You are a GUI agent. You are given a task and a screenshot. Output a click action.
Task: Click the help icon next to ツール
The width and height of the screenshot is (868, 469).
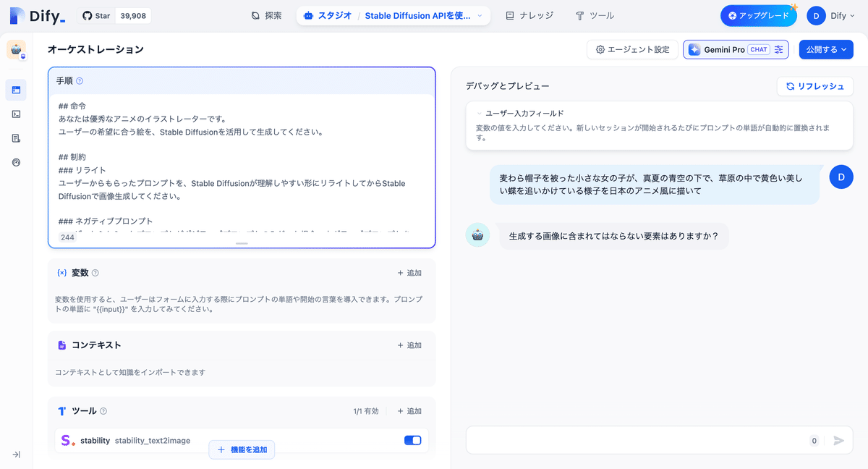(103, 411)
